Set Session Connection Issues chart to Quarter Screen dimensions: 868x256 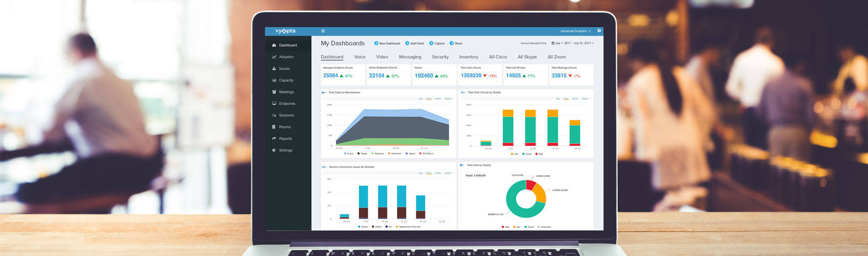pyautogui.click(x=448, y=173)
